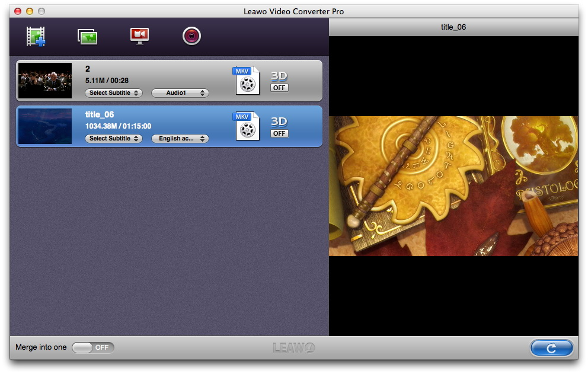This screenshot has height=374, width=588.
Task: Expand the English audio dropdown for title_06
Action: (x=180, y=138)
